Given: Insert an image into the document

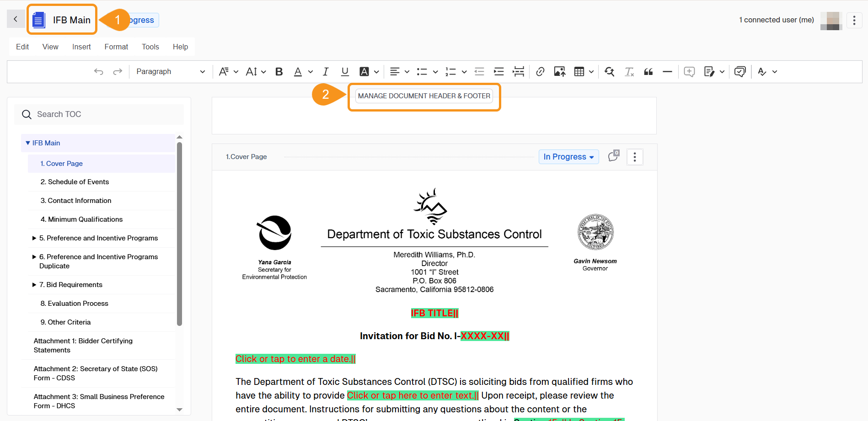Looking at the screenshot, I should (x=559, y=71).
